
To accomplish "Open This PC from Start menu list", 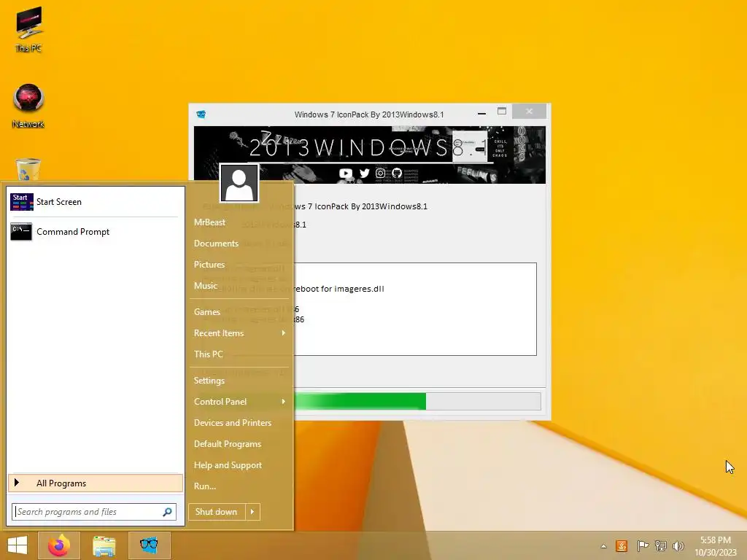I will [208, 354].
